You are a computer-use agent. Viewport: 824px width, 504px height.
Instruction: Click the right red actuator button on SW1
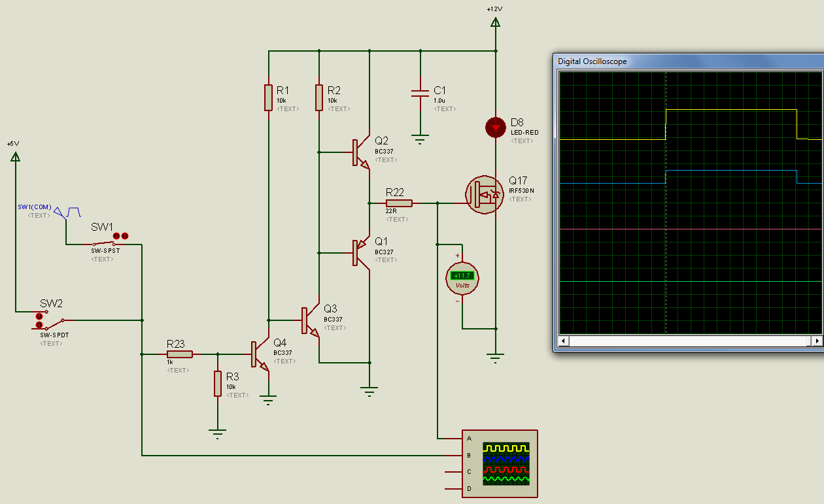[x=124, y=236]
